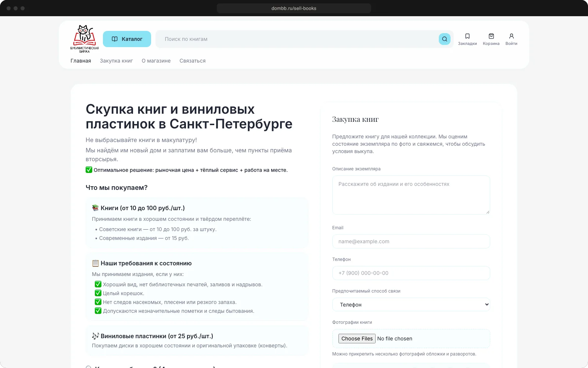Open Связаться nav item
588x368 pixels.
pos(193,61)
